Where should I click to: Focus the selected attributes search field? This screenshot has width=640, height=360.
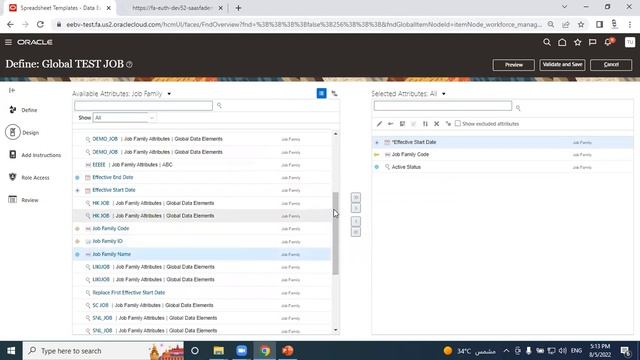point(442,106)
